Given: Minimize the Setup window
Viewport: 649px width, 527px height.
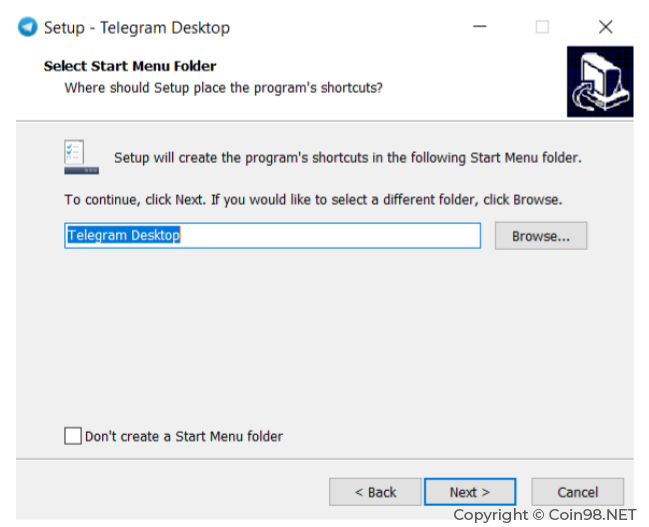Looking at the screenshot, I should point(480,27).
